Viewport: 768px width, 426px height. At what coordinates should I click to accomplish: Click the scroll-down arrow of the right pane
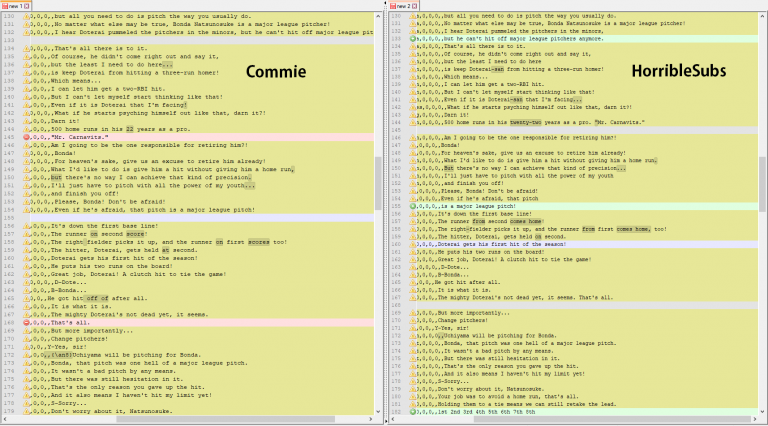point(763,411)
